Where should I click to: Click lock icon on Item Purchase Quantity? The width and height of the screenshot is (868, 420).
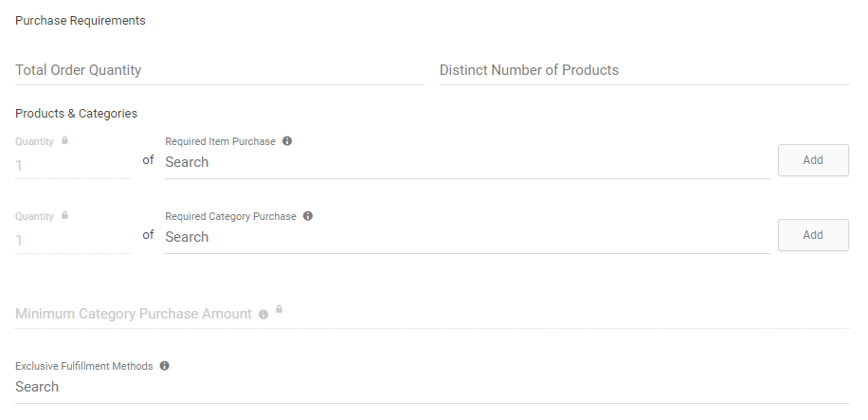click(x=64, y=140)
